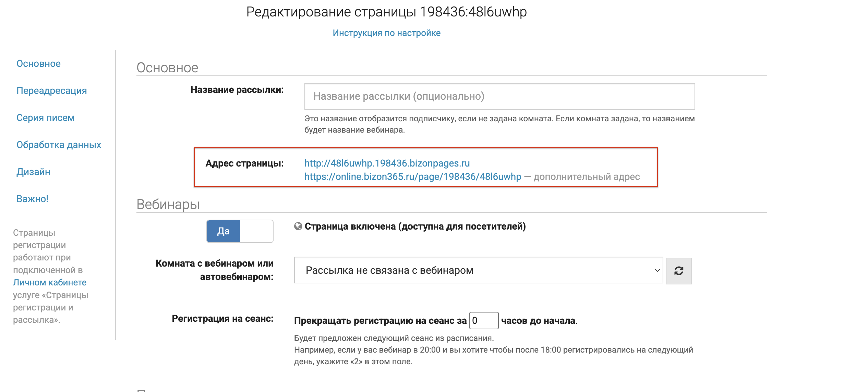The height and width of the screenshot is (392, 868).
Task: Click the dropdown chevron arrow for webinar room
Action: [x=657, y=270]
